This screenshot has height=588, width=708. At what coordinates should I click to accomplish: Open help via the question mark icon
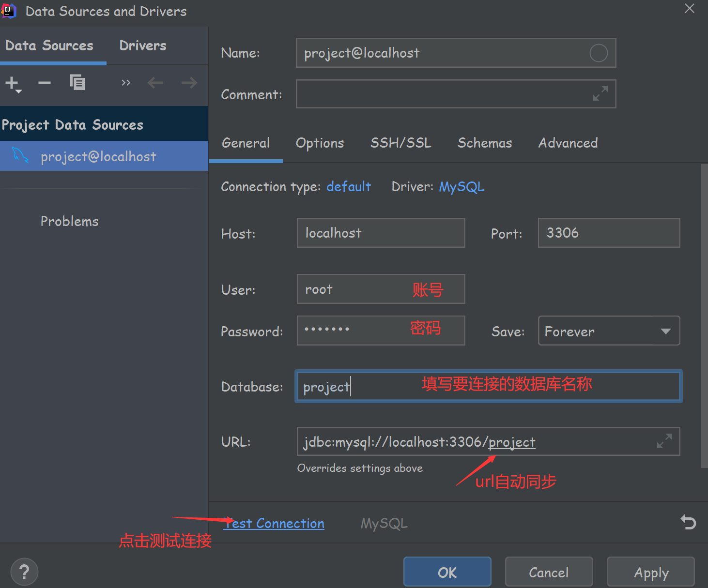(24, 572)
